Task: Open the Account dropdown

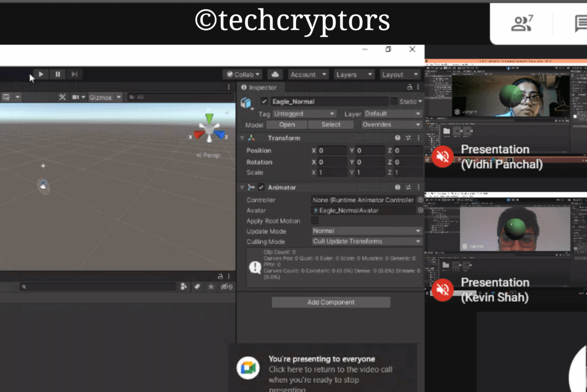Action: (x=308, y=74)
